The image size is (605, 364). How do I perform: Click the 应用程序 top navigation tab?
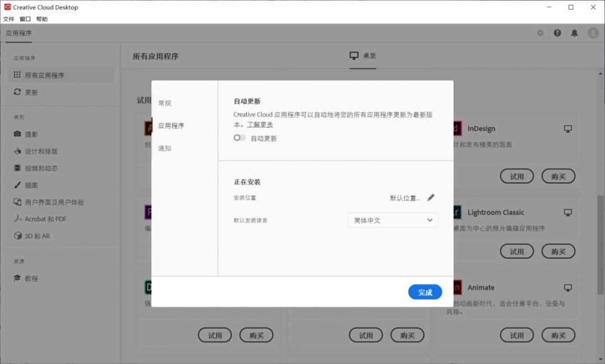[x=19, y=33]
